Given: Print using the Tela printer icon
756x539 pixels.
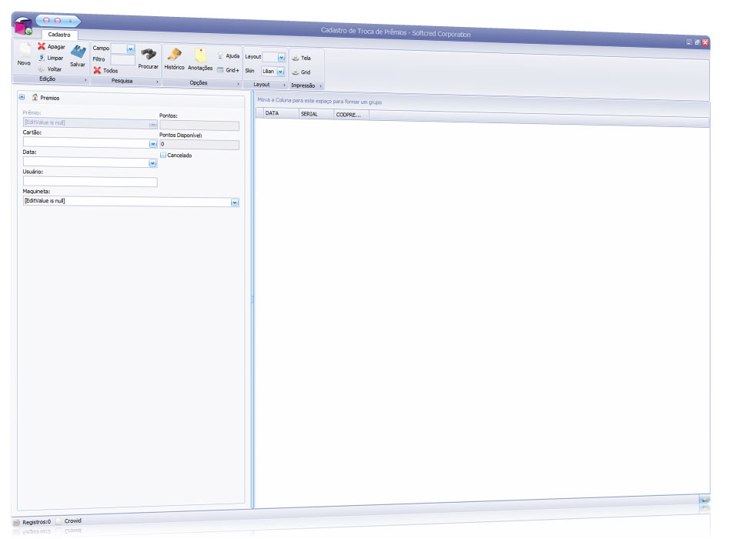Looking at the screenshot, I should pyautogui.click(x=295, y=59).
